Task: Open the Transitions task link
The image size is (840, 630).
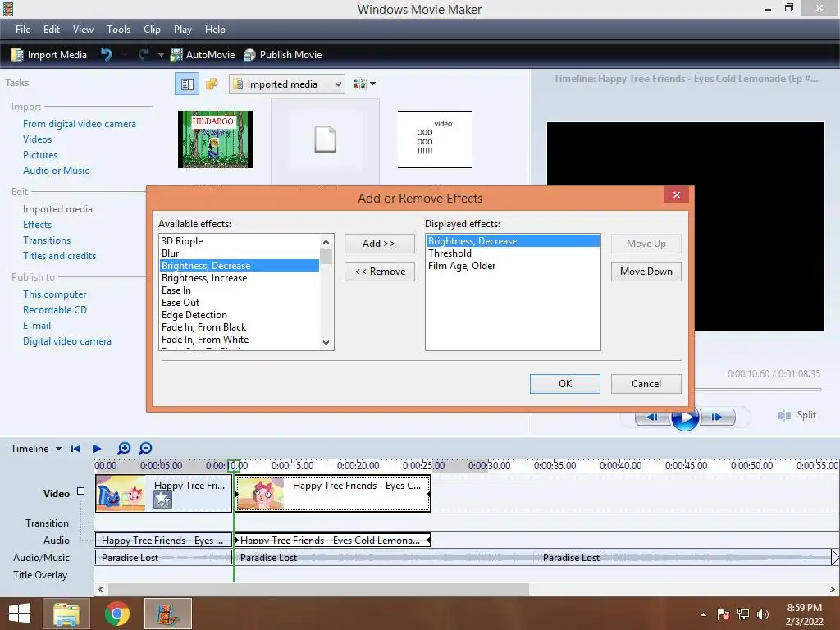Action: tap(47, 240)
